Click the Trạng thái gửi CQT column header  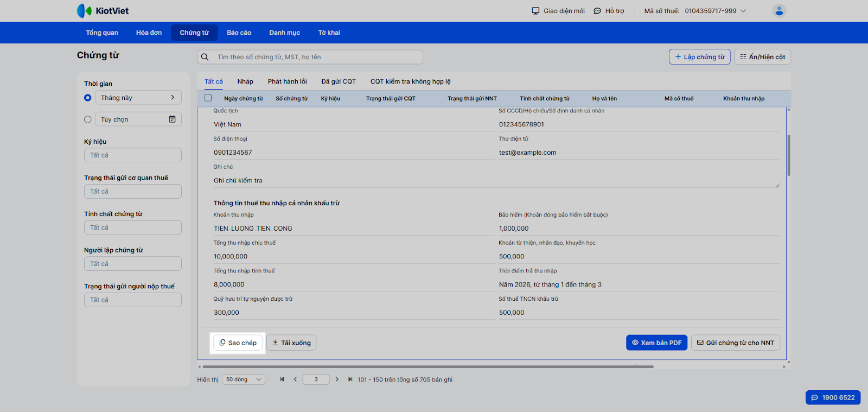pyautogui.click(x=391, y=99)
